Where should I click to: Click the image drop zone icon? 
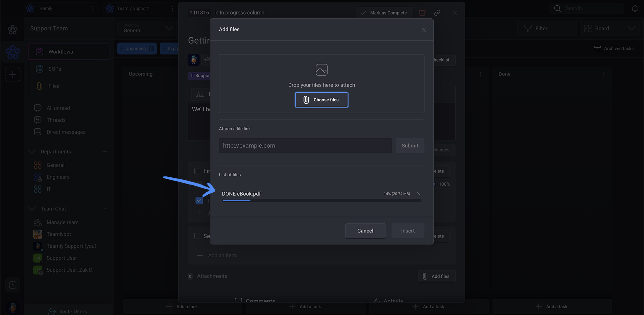[321, 70]
